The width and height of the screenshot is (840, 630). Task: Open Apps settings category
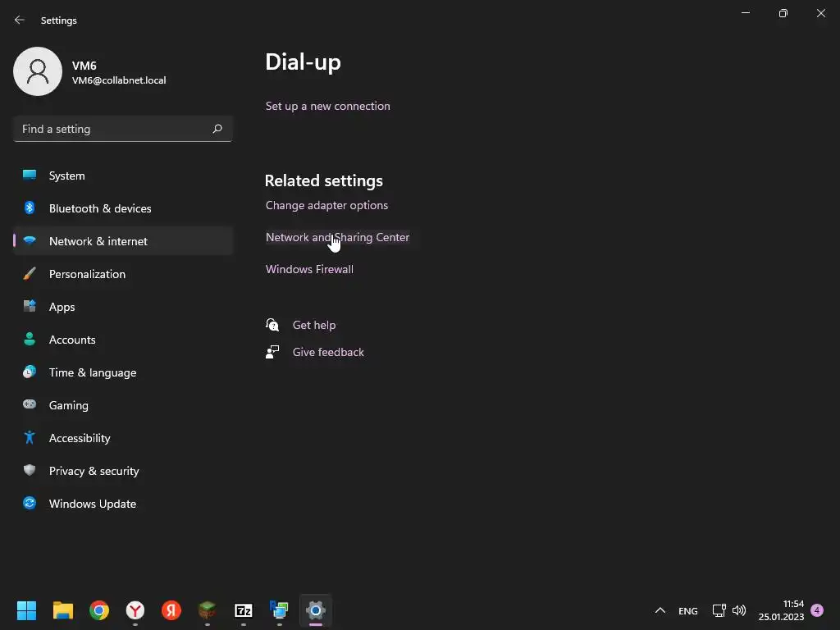pyautogui.click(x=123, y=307)
